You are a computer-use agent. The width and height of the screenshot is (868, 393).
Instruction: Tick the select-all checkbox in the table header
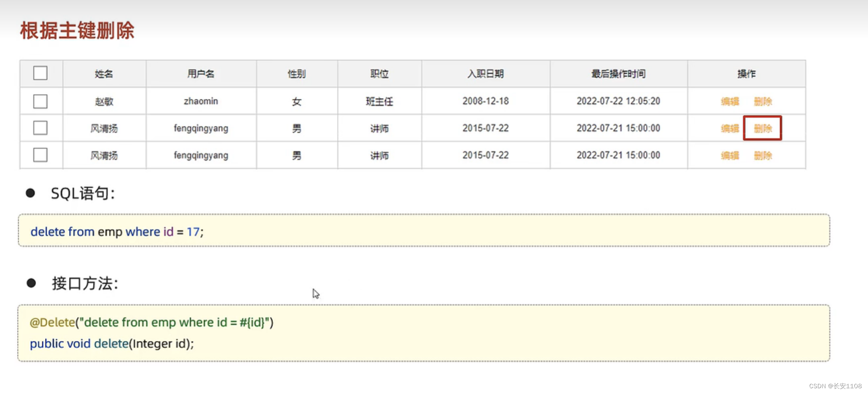point(40,73)
